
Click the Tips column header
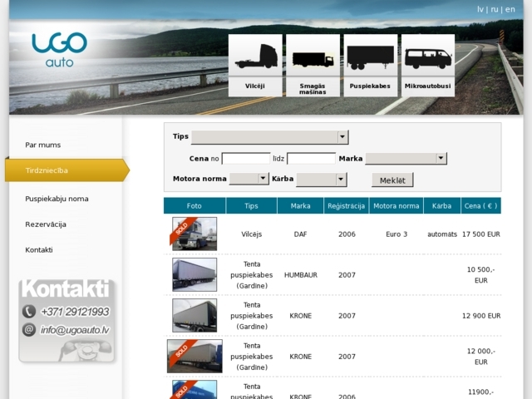tap(251, 205)
